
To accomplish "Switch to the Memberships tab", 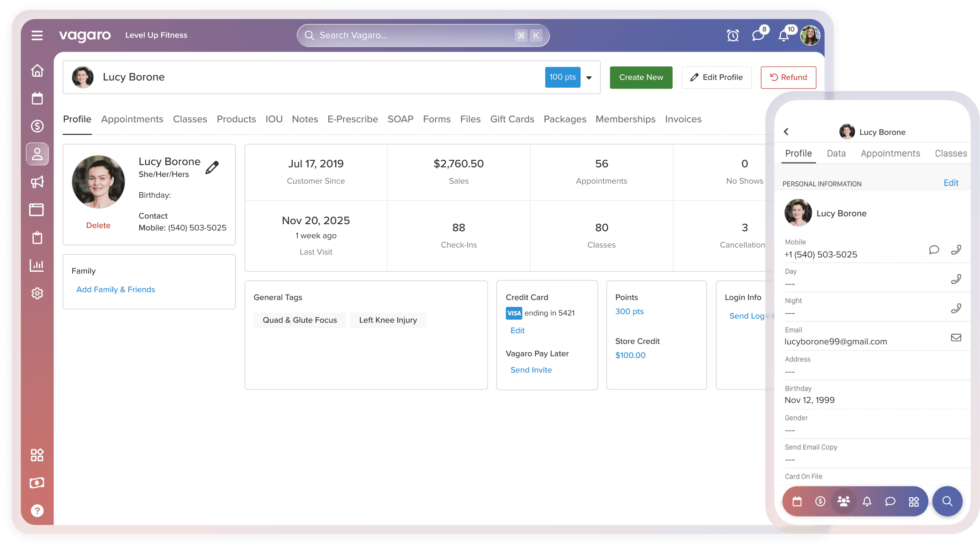I will 625,119.
